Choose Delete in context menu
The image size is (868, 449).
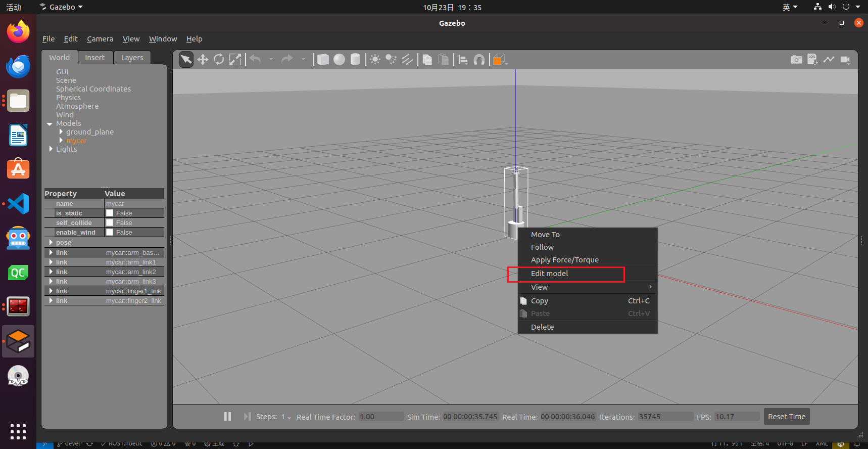tap(588, 327)
